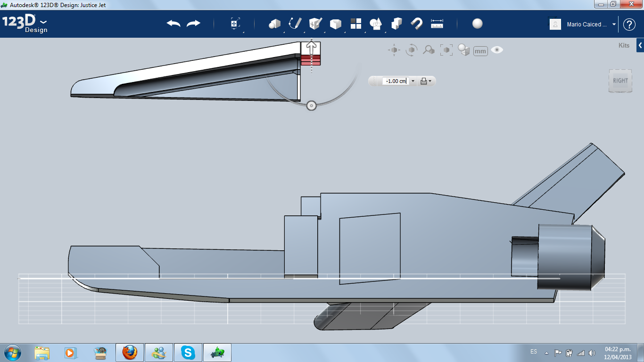The image size is (644, 362).
Task: Click the distance value input field
Action: tap(395, 81)
